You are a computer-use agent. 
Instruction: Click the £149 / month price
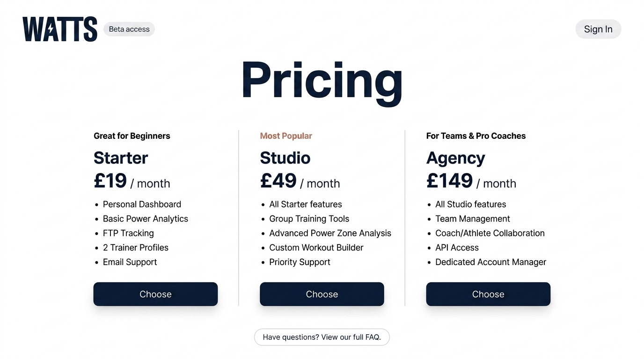pos(471,181)
